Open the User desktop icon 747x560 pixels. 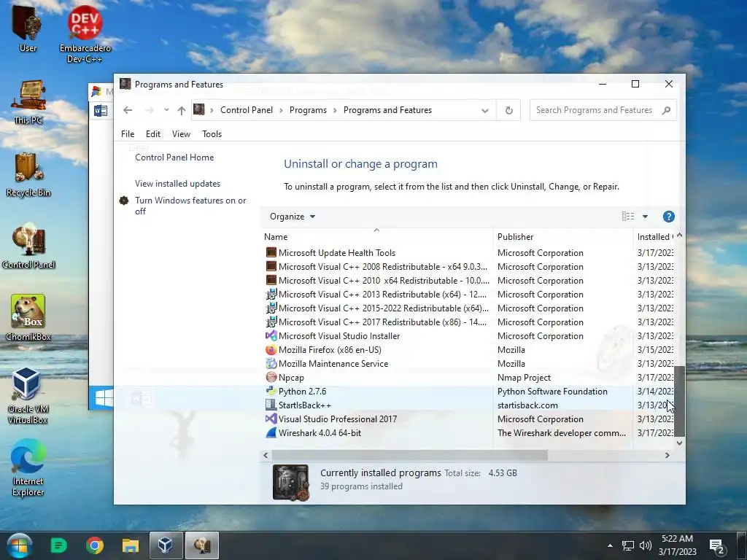click(28, 28)
